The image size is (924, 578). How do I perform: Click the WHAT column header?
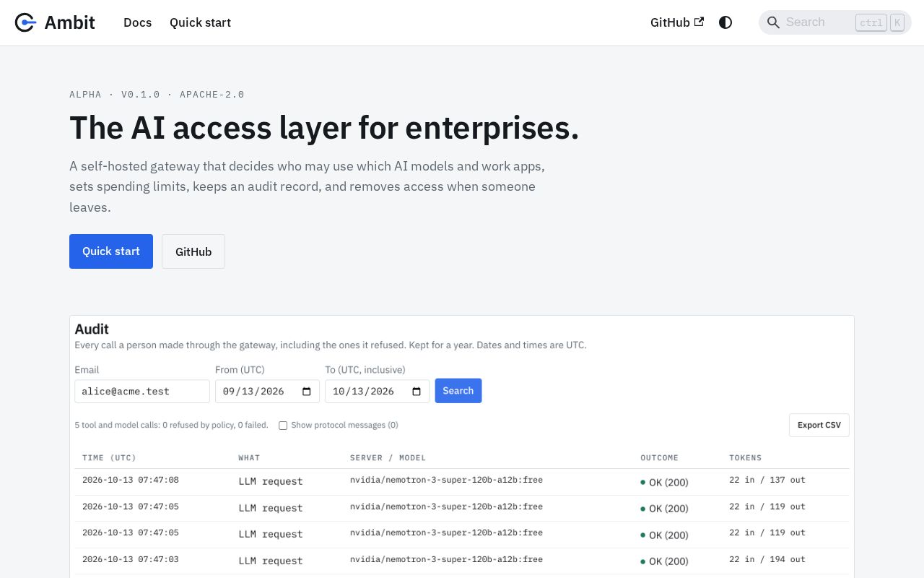249,458
